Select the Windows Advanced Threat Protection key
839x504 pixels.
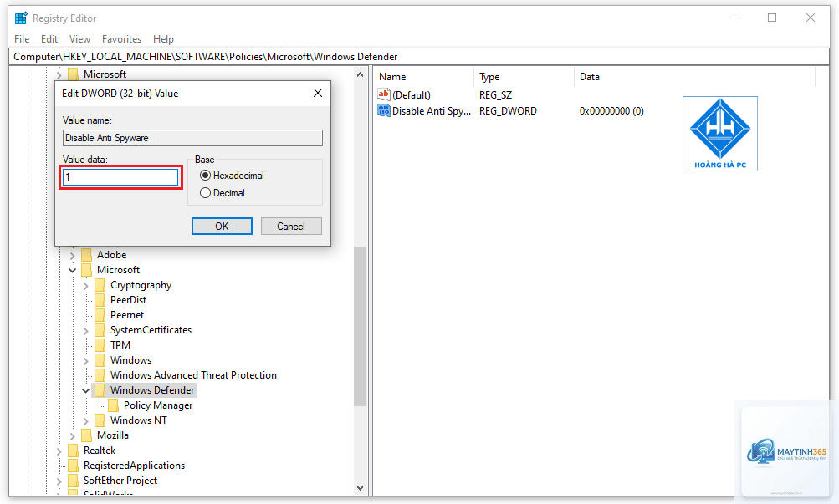(x=193, y=375)
